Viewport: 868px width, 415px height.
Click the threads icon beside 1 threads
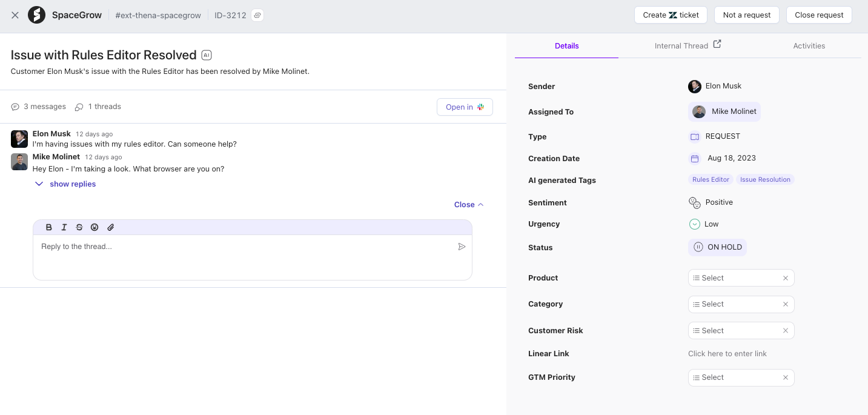point(79,107)
